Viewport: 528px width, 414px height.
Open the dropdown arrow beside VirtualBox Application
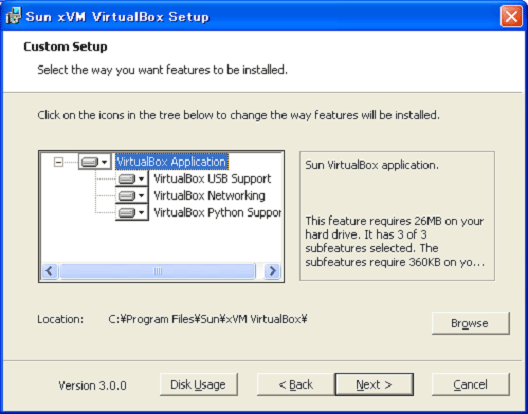(x=104, y=162)
